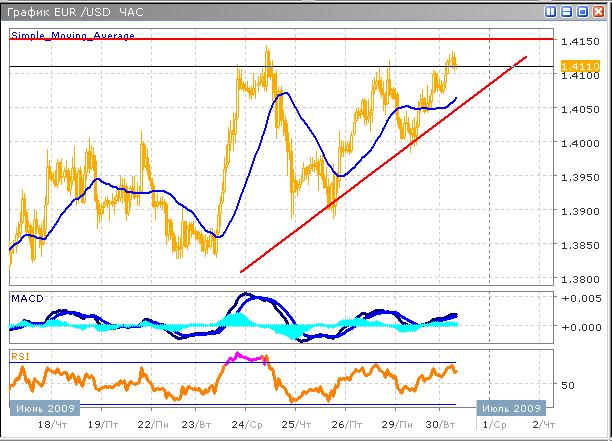Click the 1.4150 price level on scale
This screenshot has height=441, width=612.
[x=580, y=41]
